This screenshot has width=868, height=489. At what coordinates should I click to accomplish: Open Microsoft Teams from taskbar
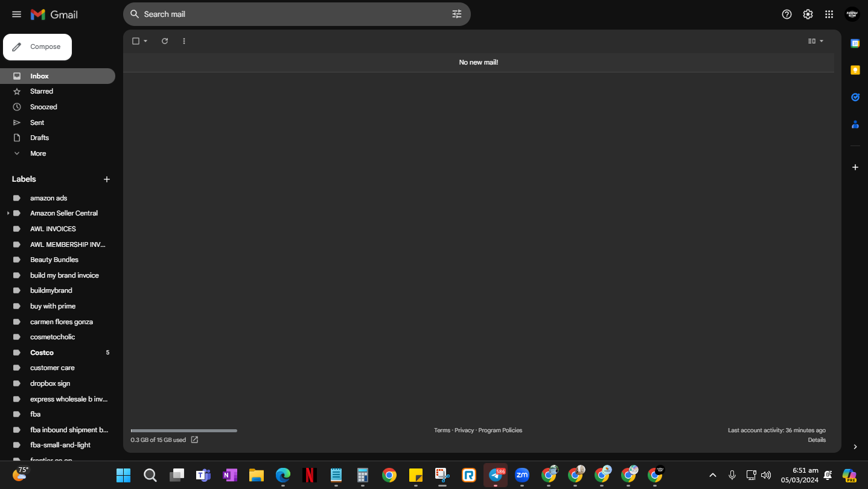click(x=203, y=475)
